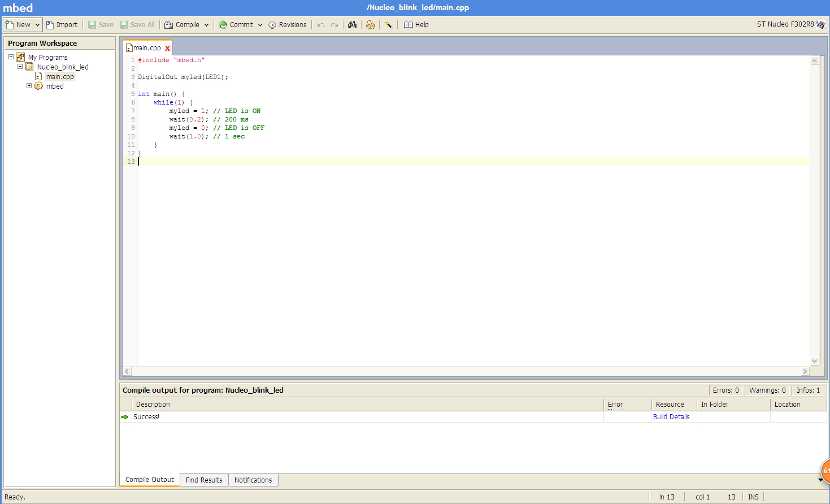This screenshot has height=504, width=830.
Task: Open Revisions history
Action: (288, 25)
